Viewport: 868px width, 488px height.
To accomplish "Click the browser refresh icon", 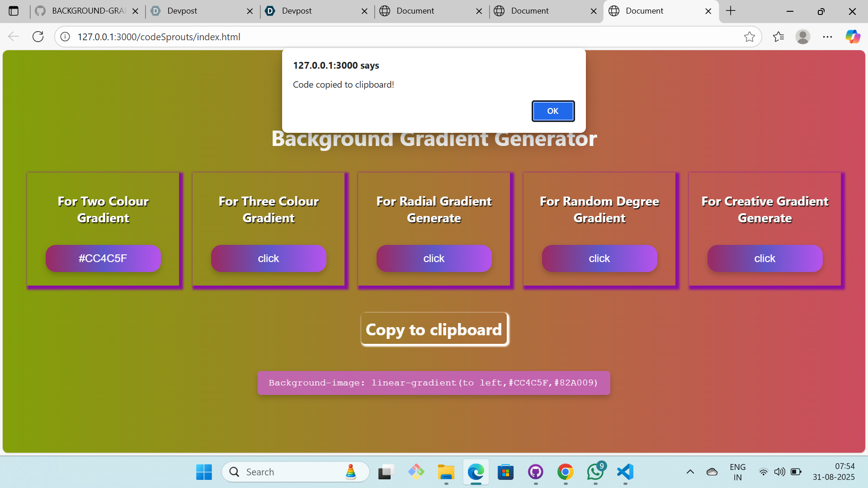I will click(38, 37).
